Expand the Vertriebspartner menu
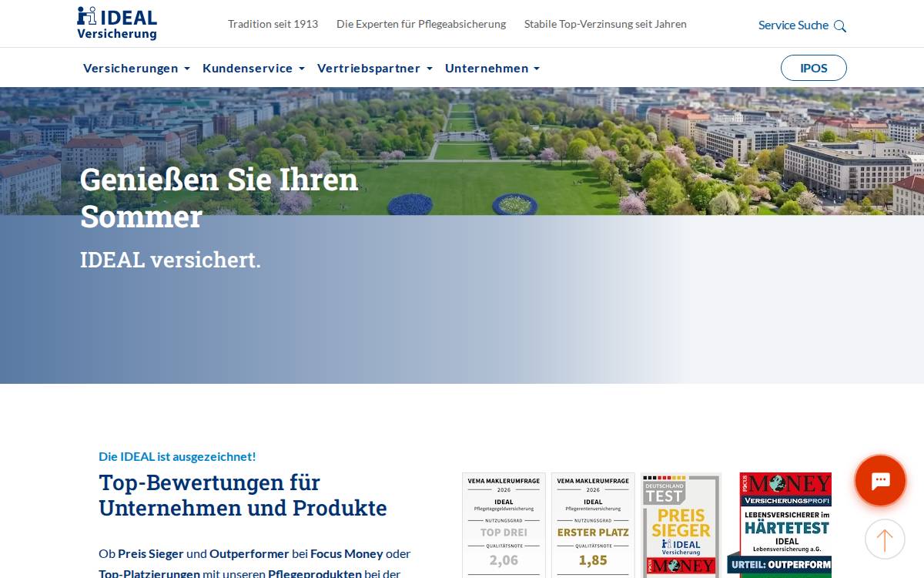 (x=375, y=68)
